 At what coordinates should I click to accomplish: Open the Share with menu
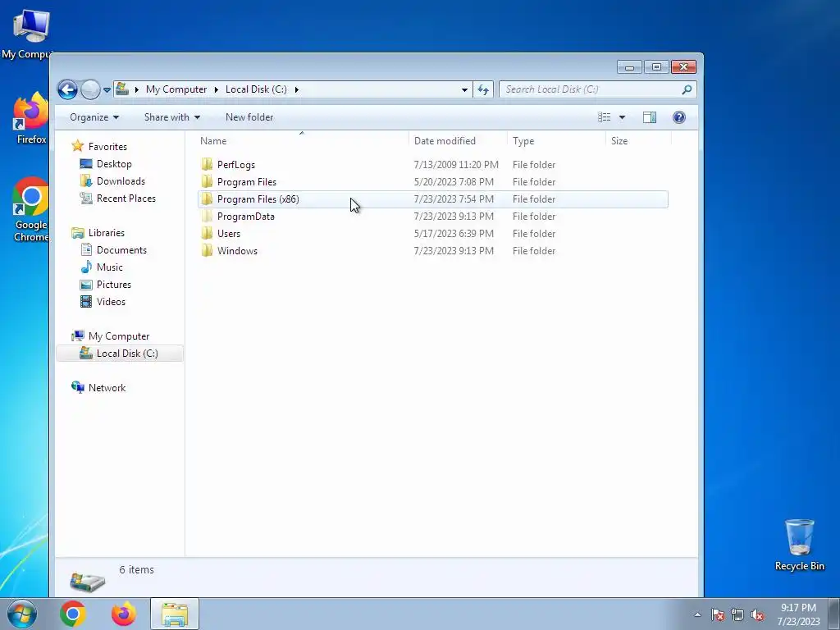[172, 117]
